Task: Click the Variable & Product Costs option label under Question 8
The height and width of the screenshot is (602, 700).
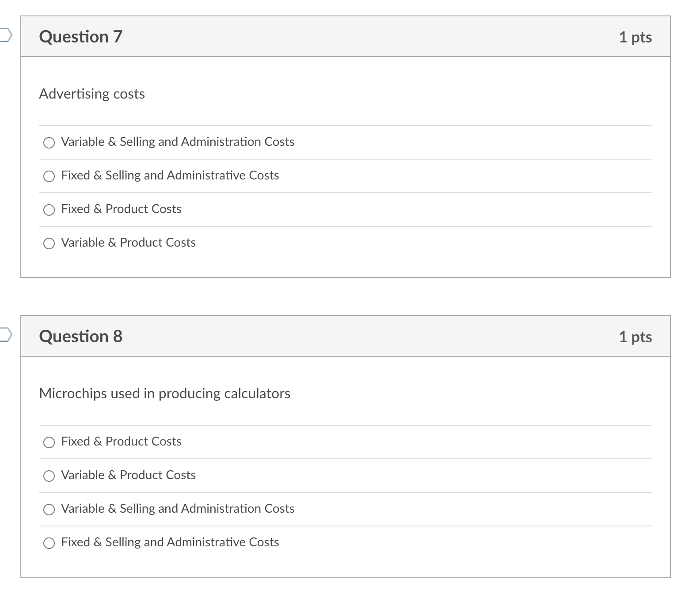Action: [128, 475]
